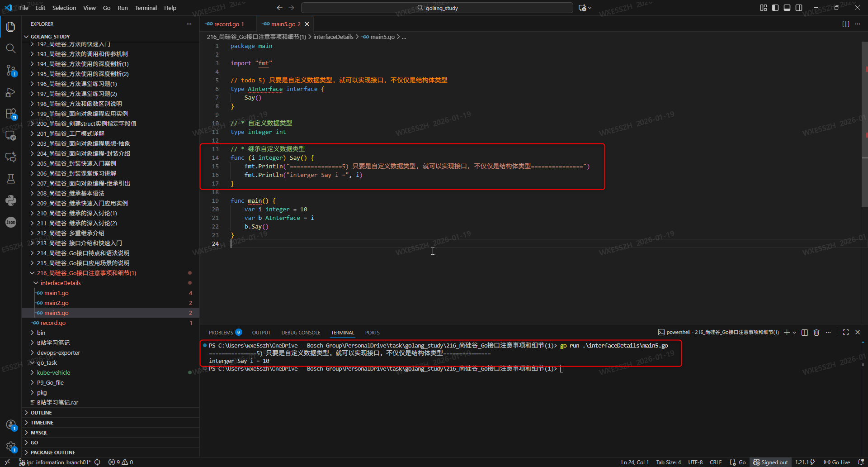Open the Manage gear in activity bar
Viewport: 868px width, 467px height.
(11, 447)
